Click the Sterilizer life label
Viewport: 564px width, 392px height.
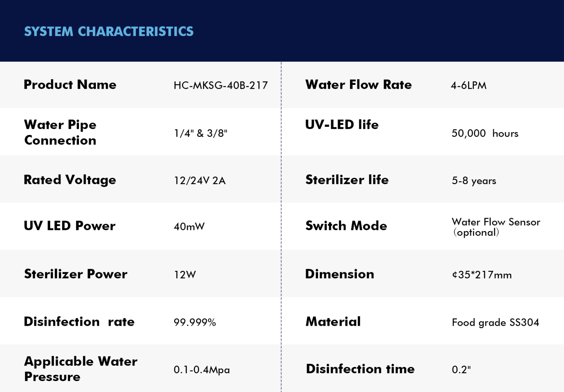(347, 180)
